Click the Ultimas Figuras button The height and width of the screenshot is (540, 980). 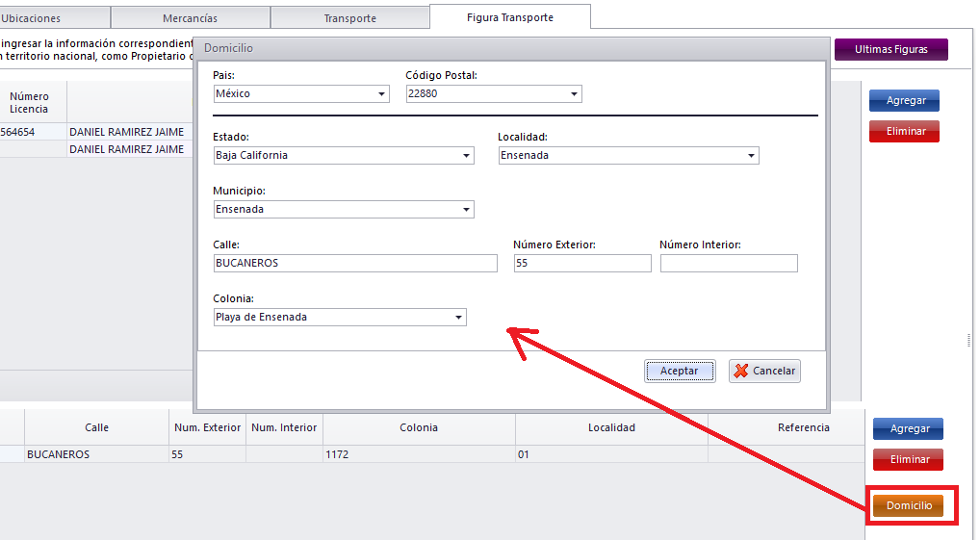pyautogui.click(x=890, y=49)
